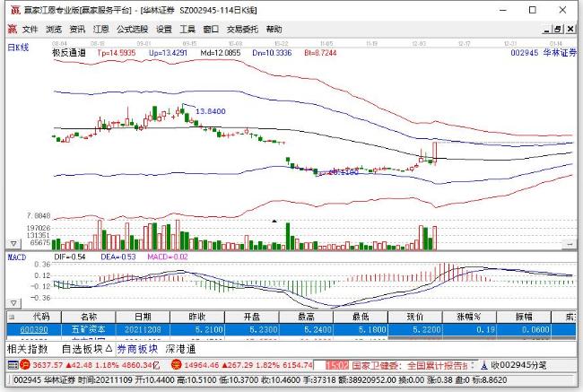
Task: Collapse the volume panel with triangle button
Action: (13, 244)
